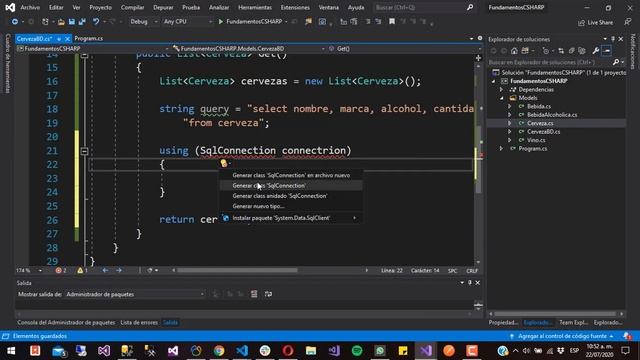Open the Archivo menu
The width and height of the screenshot is (640, 360).
(30, 7)
